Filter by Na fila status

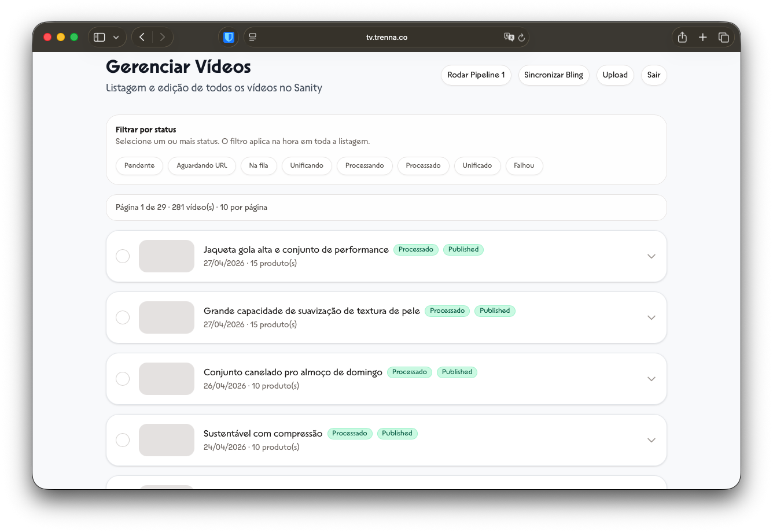click(259, 165)
